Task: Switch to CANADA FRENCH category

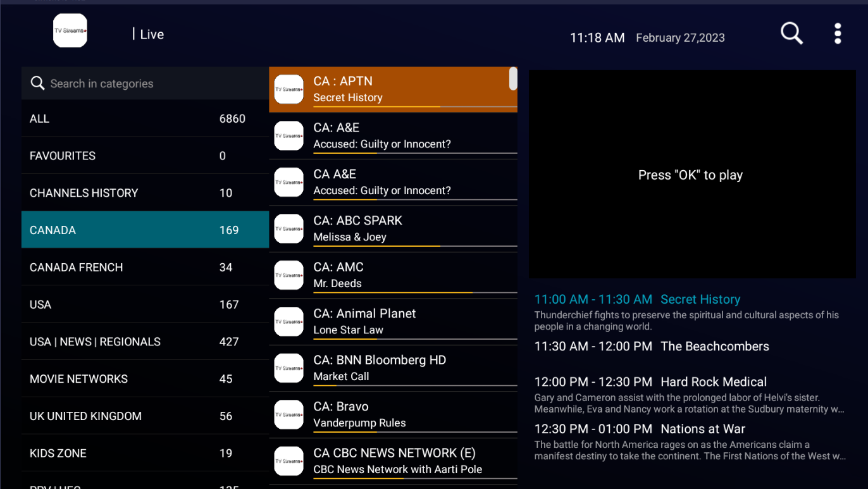Action: [146, 267]
